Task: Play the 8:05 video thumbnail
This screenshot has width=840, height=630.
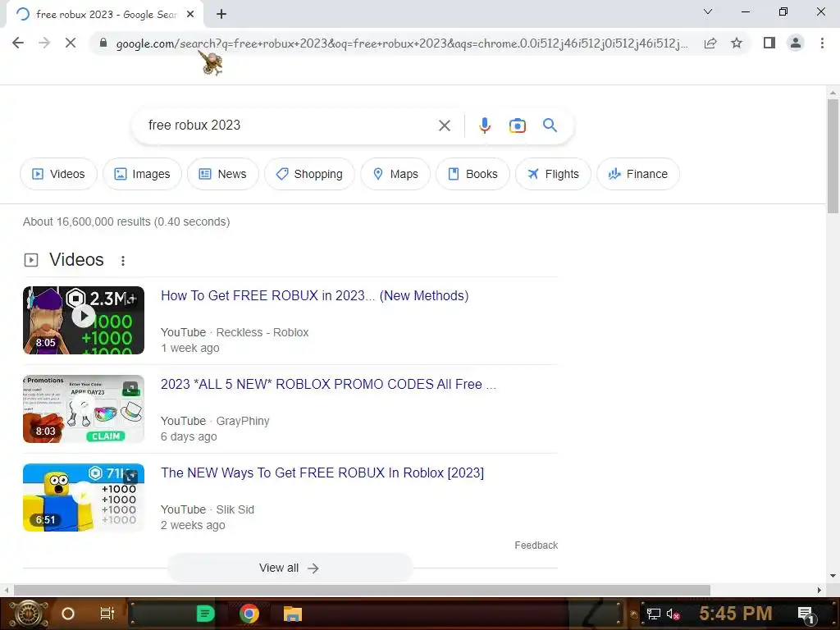Action: pyautogui.click(x=84, y=321)
